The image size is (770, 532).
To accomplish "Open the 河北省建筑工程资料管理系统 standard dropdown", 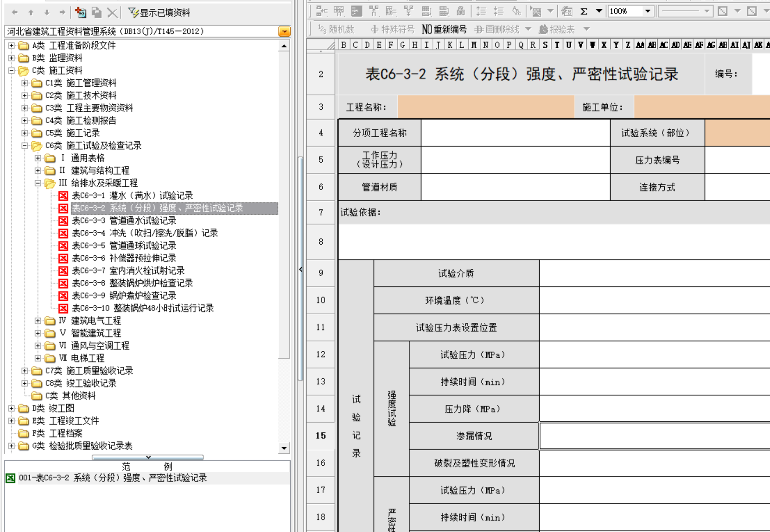I will tap(284, 32).
